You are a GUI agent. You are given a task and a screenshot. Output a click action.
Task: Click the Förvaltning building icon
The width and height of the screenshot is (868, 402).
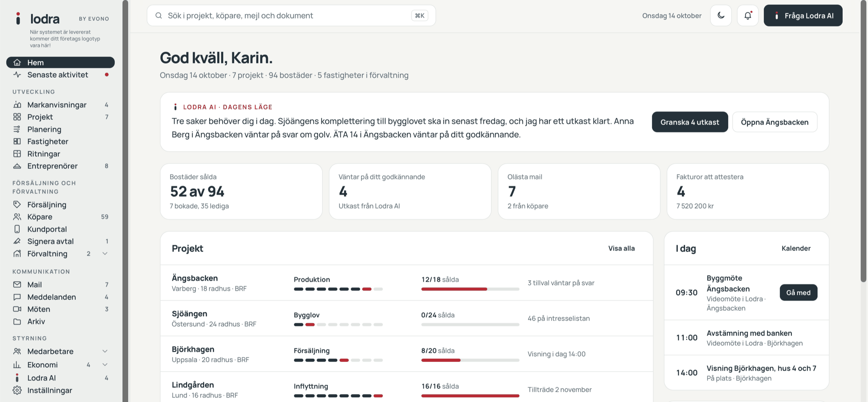coord(17,253)
